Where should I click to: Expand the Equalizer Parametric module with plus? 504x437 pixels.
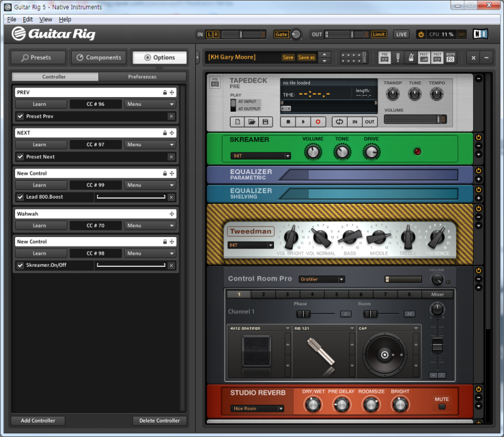[479, 179]
